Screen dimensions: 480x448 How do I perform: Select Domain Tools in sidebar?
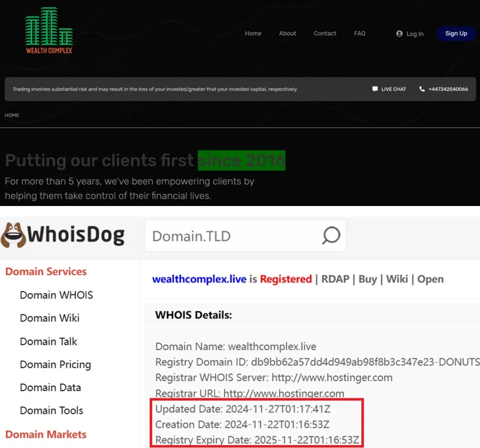52,410
